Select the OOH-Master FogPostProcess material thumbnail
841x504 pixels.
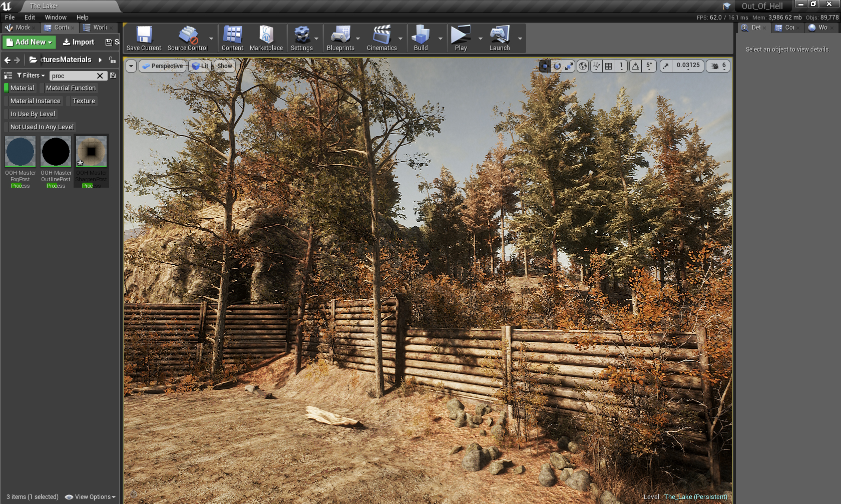pyautogui.click(x=21, y=152)
